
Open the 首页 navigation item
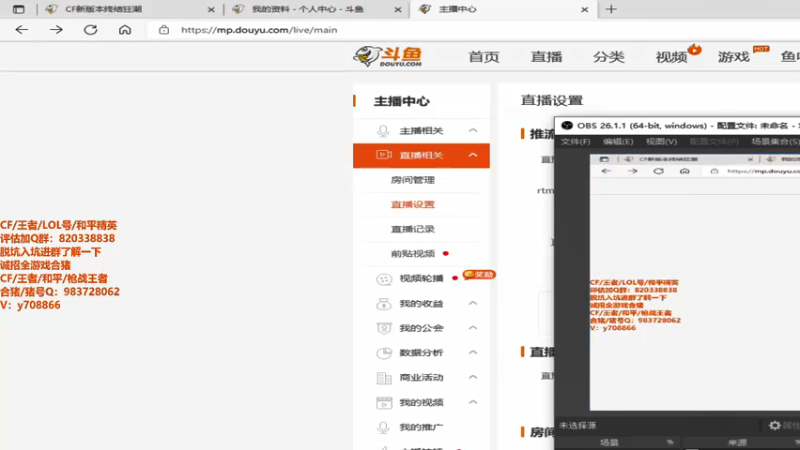[484, 57]
